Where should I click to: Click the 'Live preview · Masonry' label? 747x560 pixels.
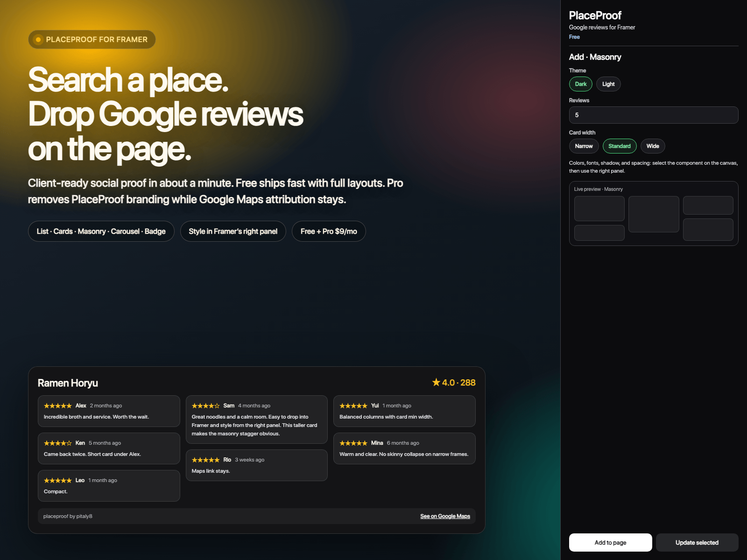pyautogui.click(x=599, y=189)
